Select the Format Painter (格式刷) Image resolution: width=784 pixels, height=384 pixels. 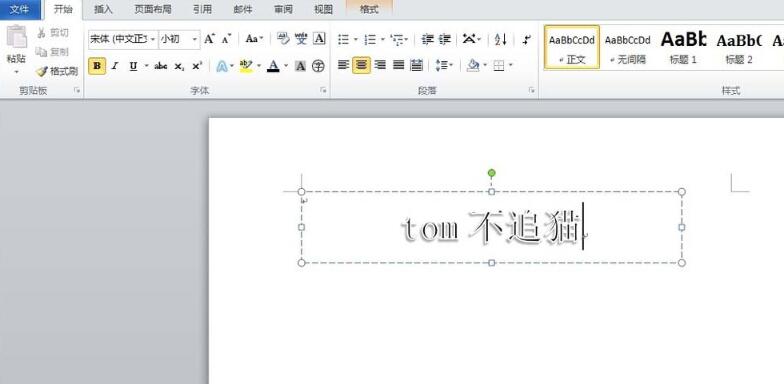[x=58, y=72]
